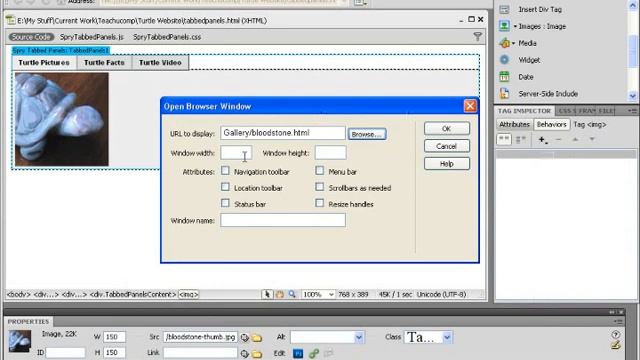This screenshot has width=640, height=360.
Task: Open the SpryTabbedPanels.css related file
Action: pos(167,37)
